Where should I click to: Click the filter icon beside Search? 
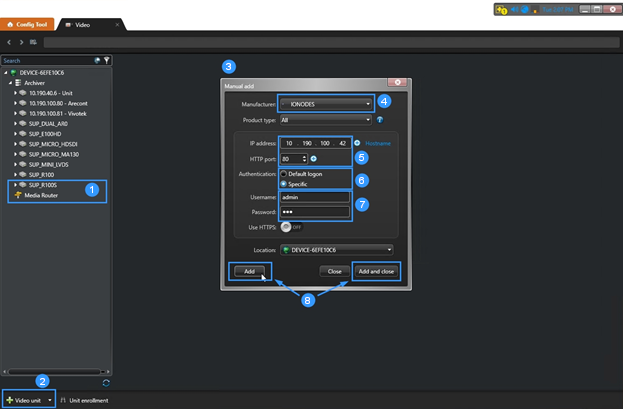107,60
